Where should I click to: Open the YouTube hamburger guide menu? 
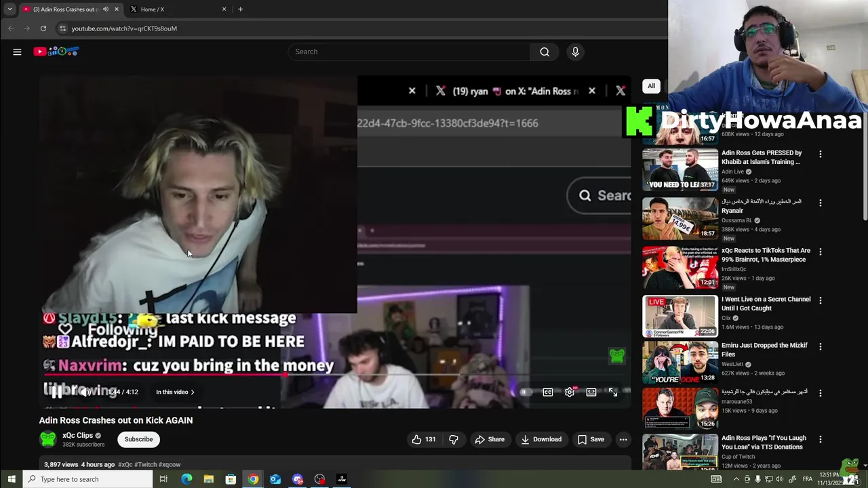[x=17, y=52]
